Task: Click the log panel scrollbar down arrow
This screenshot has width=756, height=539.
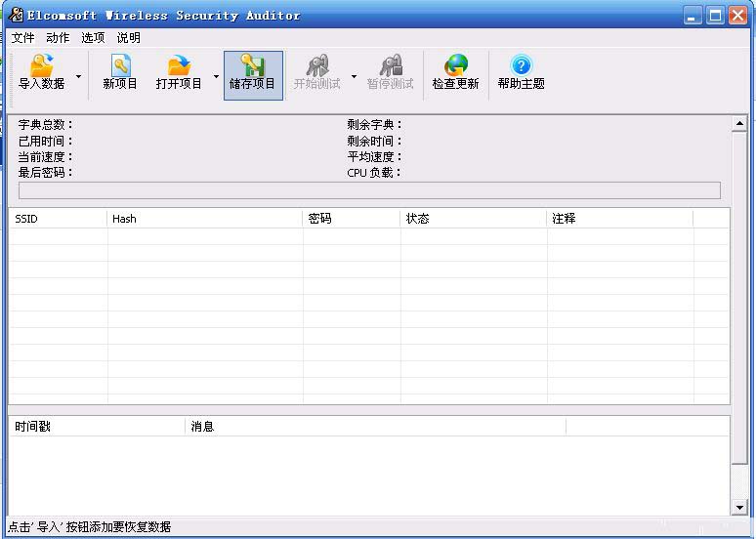Action: click(x=739, y=508)
